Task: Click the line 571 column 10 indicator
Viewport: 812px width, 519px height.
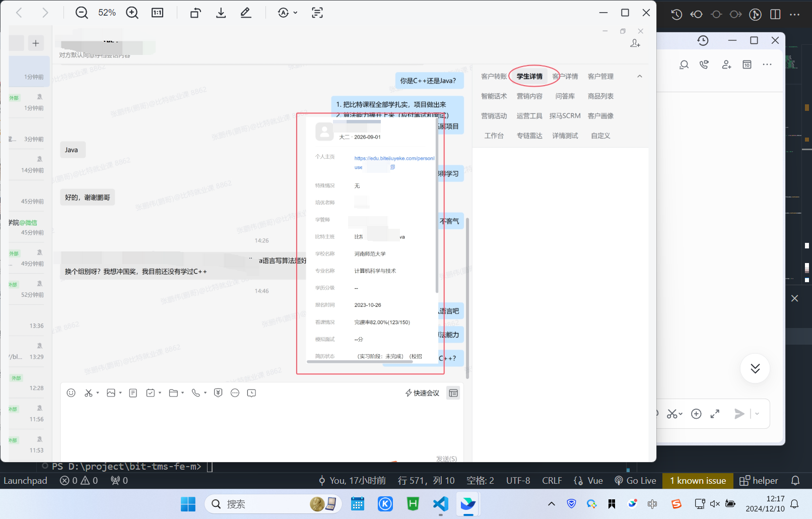Action: [426, 481]
